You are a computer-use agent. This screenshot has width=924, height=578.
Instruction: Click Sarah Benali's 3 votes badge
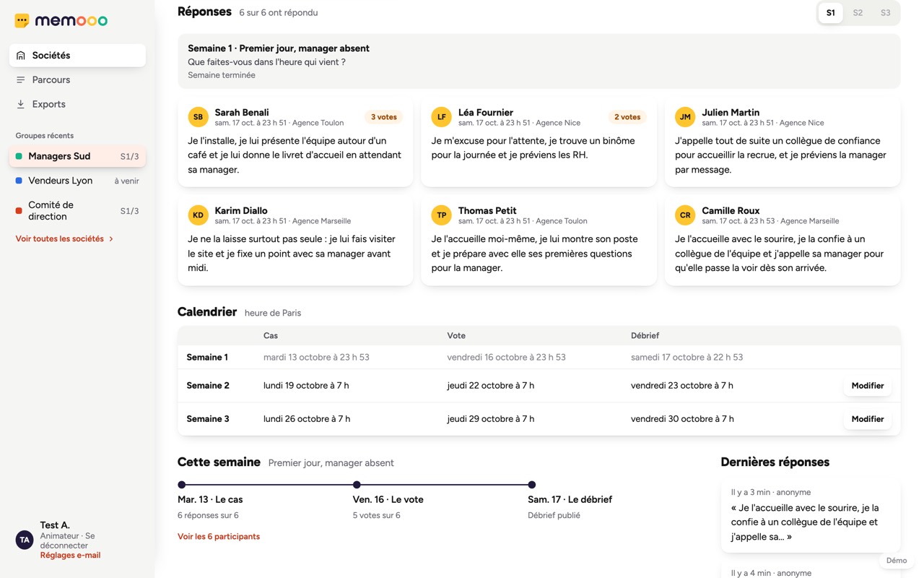(384, 117)
